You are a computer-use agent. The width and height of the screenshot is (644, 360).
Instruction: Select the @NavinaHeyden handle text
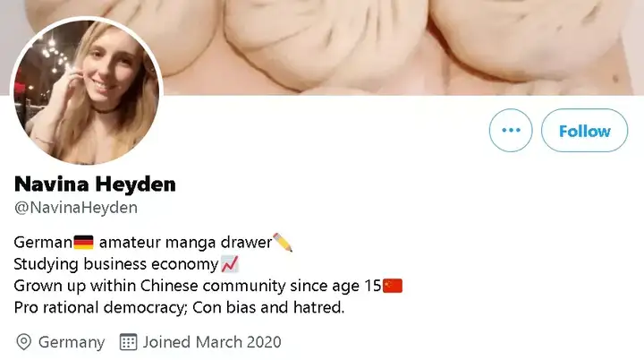pos(76,208)
